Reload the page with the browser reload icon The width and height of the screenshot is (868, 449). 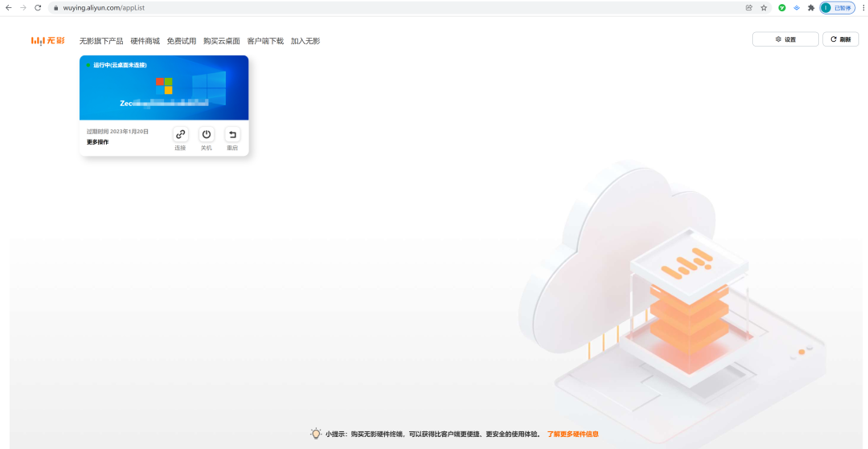click(38, 8)
